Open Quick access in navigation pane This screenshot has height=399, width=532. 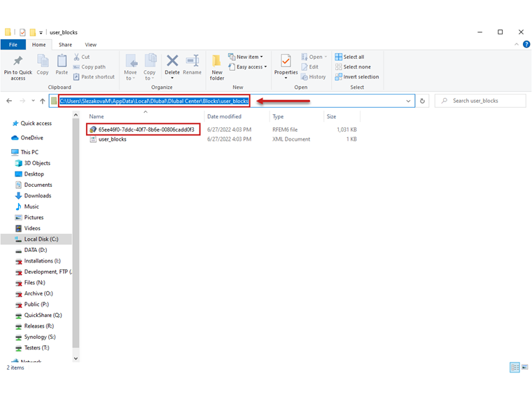32,123
